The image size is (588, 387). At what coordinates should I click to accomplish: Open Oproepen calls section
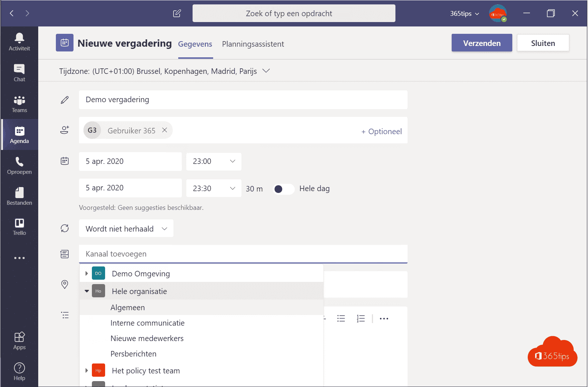click(x=19, y=166)
